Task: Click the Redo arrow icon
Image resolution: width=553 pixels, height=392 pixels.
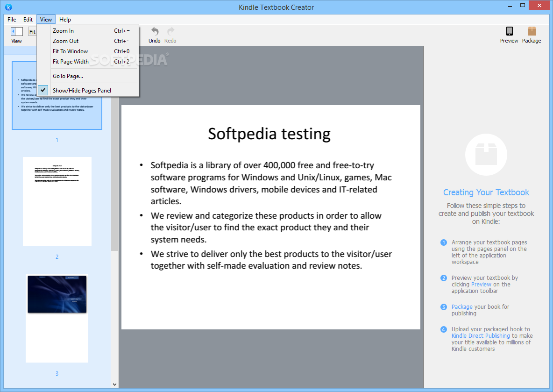Action: [170, 31]
